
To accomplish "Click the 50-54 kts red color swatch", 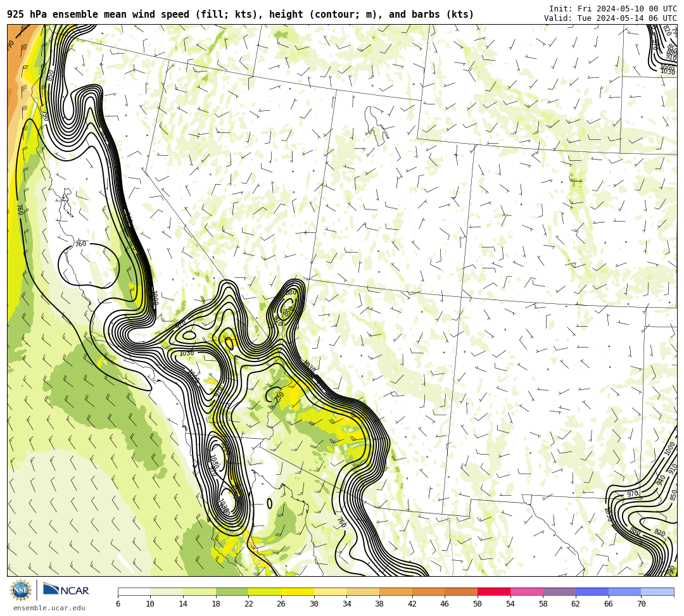I will click(494, 591).
